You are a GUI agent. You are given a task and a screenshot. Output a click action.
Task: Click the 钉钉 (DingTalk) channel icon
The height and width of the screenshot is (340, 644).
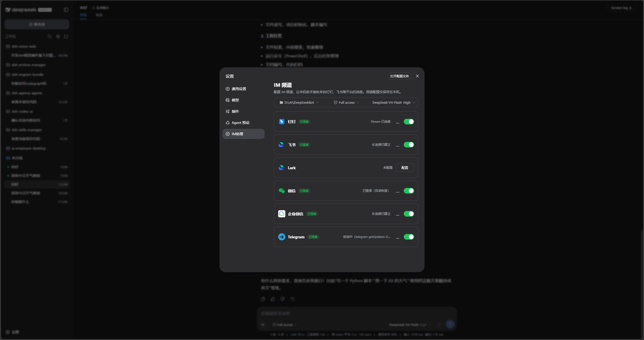pyautogui.click(x=282, y=122)
